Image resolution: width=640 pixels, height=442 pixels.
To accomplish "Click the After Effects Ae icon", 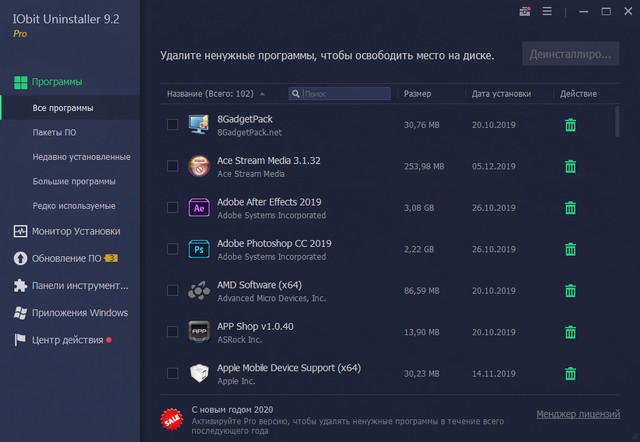I will click(199, 208).
